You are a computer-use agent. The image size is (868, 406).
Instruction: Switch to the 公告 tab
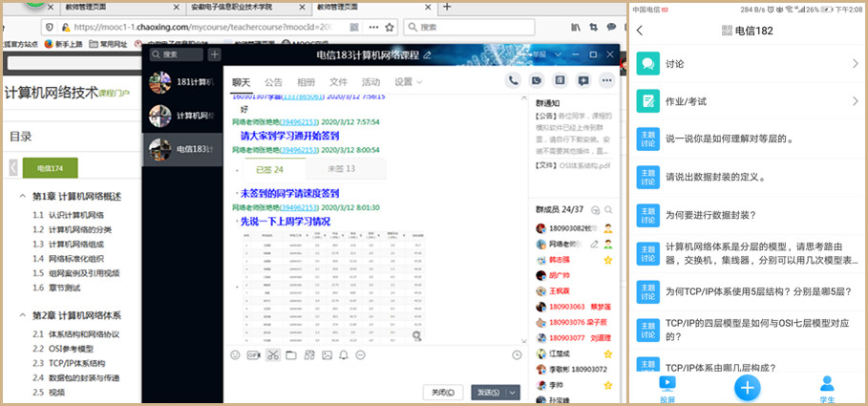pos(273,82)
